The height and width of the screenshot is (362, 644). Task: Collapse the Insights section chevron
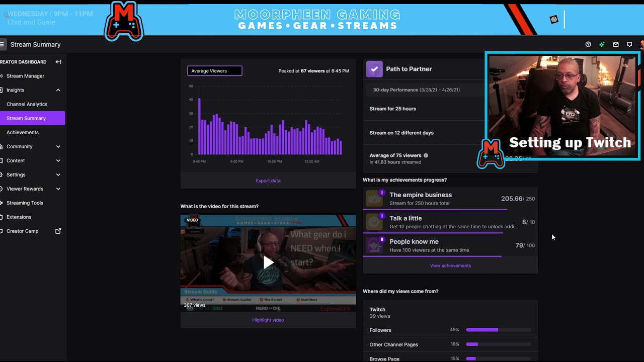pos(58,90)
